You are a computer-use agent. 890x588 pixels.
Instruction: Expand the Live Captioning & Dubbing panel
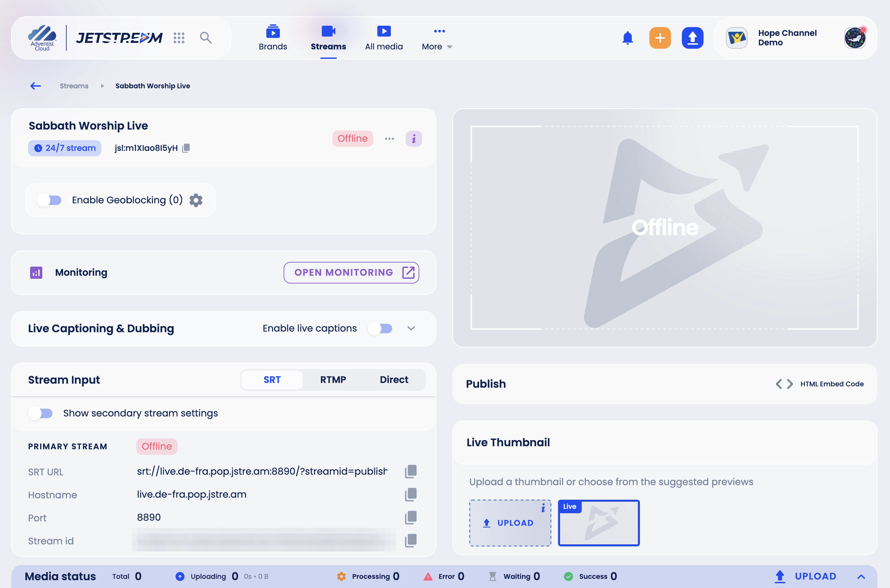click(411, 329)
